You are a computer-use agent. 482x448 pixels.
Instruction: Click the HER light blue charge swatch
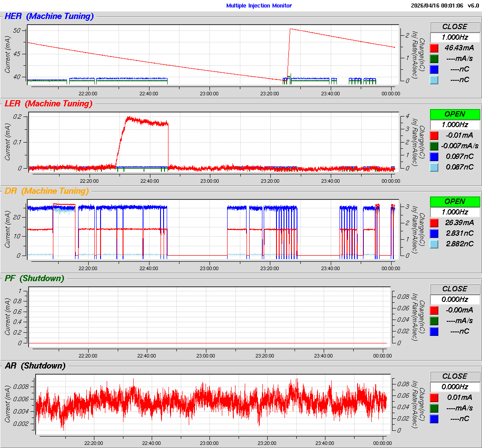(x=434, y=79)
